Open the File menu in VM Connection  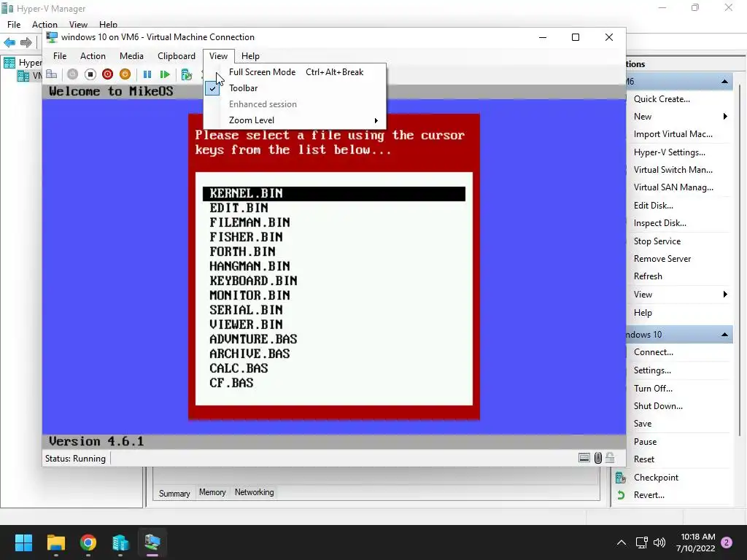(60, 56)
